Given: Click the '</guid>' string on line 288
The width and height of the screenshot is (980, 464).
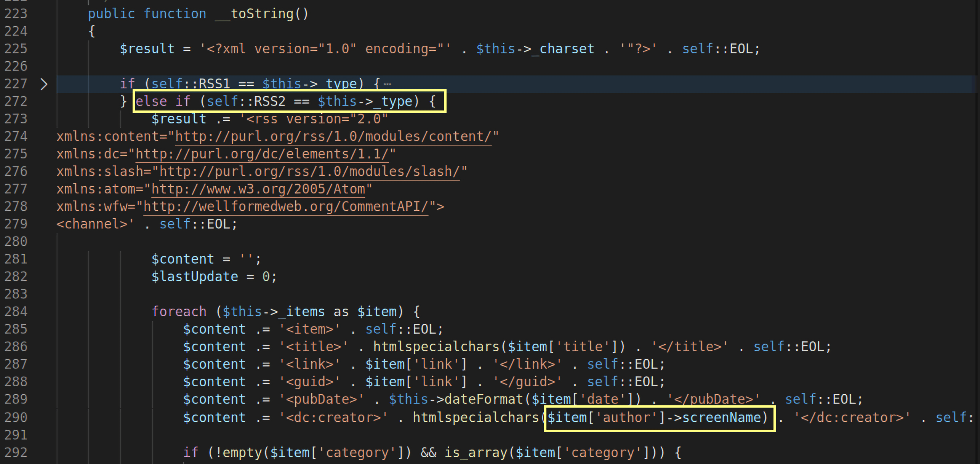Looking at the screenshot, I should coord(527,382).
